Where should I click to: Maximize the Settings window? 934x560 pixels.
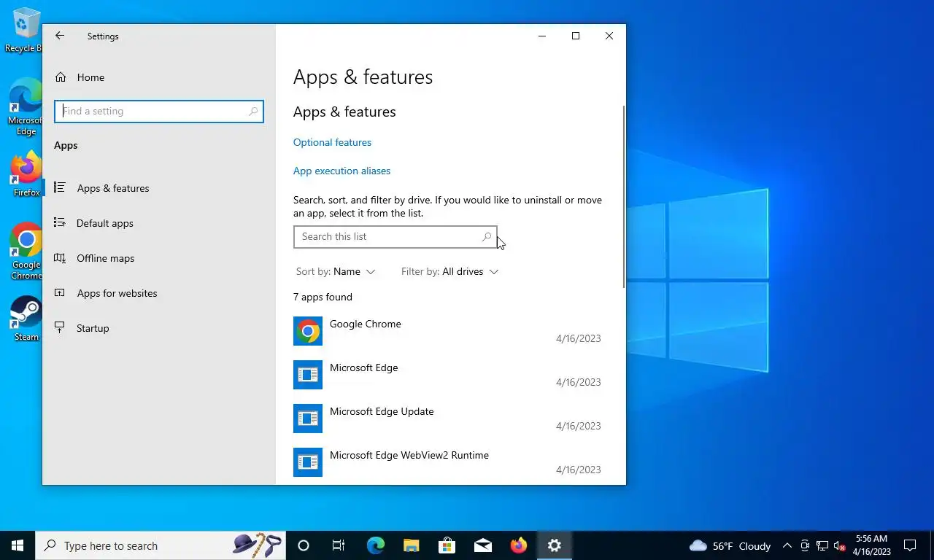coord(576,36)
